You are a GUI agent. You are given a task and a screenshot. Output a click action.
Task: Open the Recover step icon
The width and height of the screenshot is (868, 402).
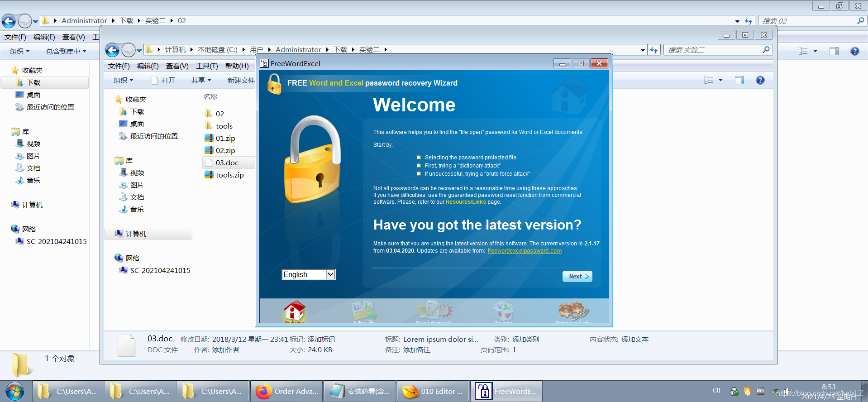point(503,311)
